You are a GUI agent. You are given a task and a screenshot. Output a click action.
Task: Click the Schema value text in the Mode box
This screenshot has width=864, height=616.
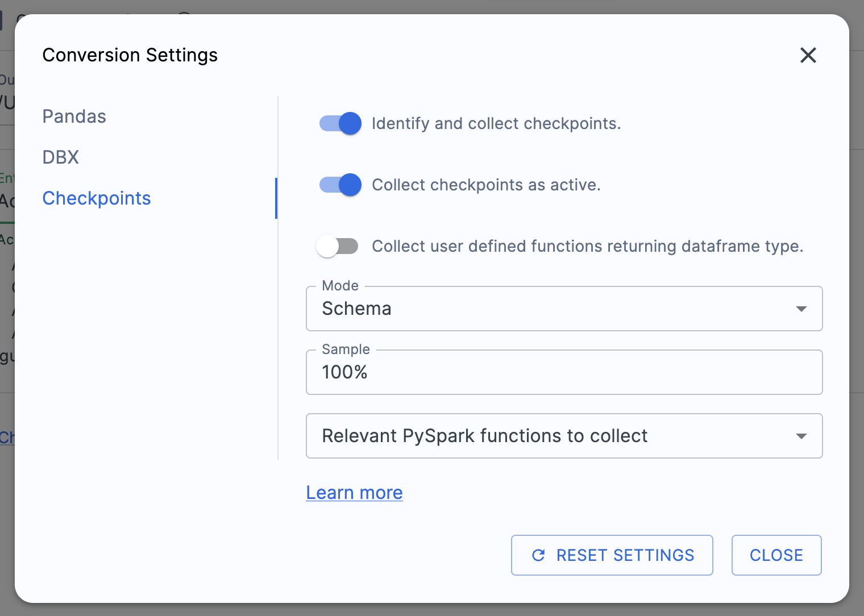[357, 309]
